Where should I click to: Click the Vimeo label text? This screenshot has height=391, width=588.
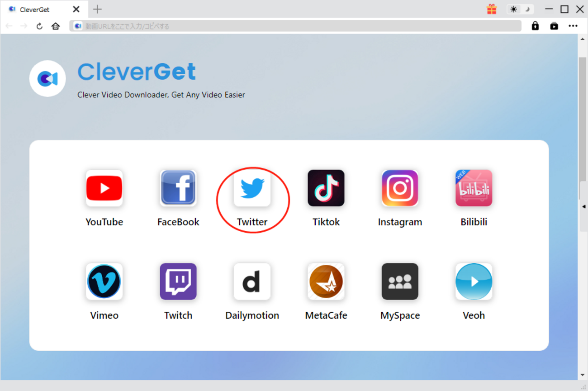pyautogui.click(x=104, y=315)
